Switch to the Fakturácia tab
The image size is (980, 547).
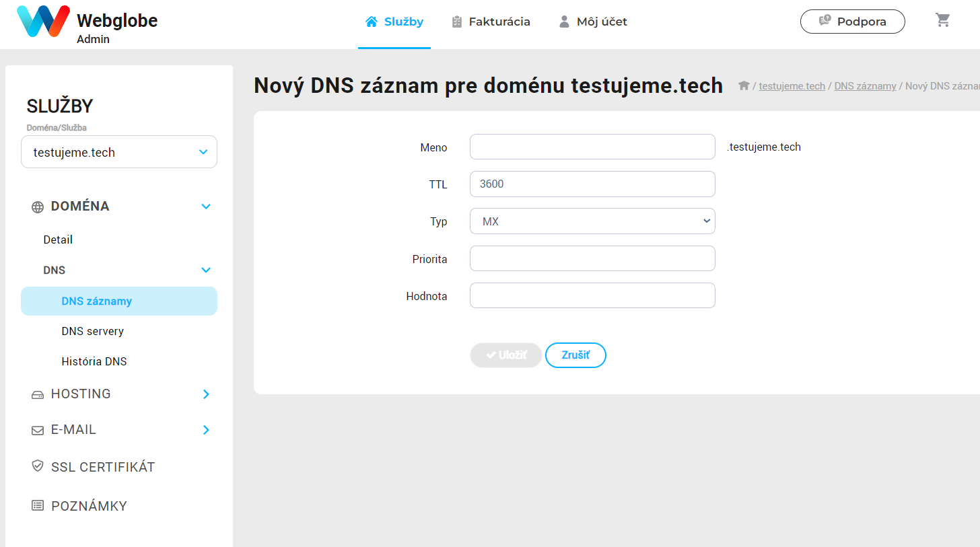[x=491, y=22]
